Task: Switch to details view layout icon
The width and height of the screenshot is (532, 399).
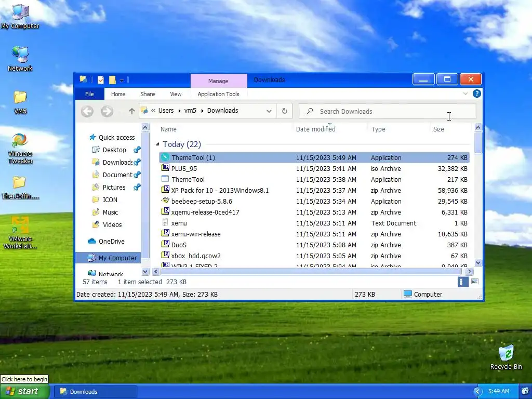Action: pyautogui.click(x=463, y=282)
